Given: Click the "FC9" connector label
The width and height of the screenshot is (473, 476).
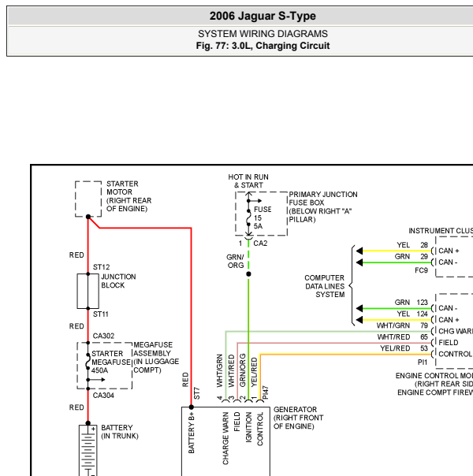Looking at the screenshot, I should pyautogui.click(x=422, y=270).
